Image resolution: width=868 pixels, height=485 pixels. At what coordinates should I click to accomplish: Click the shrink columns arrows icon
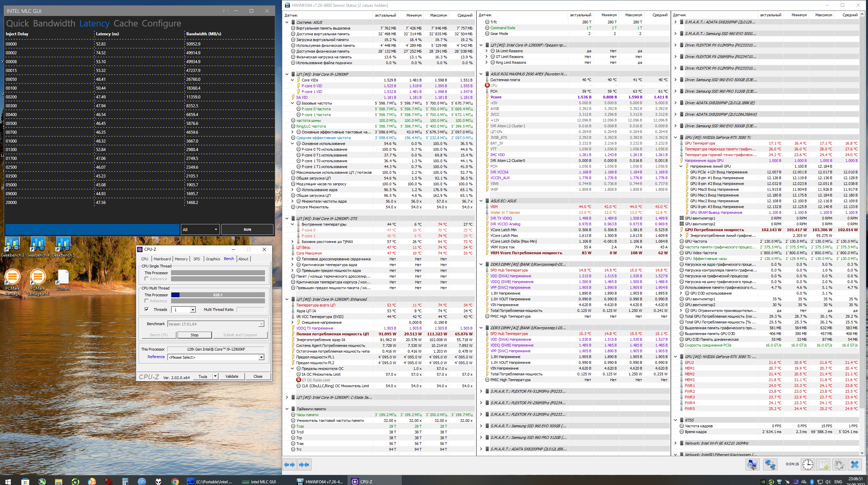[304, 465]
